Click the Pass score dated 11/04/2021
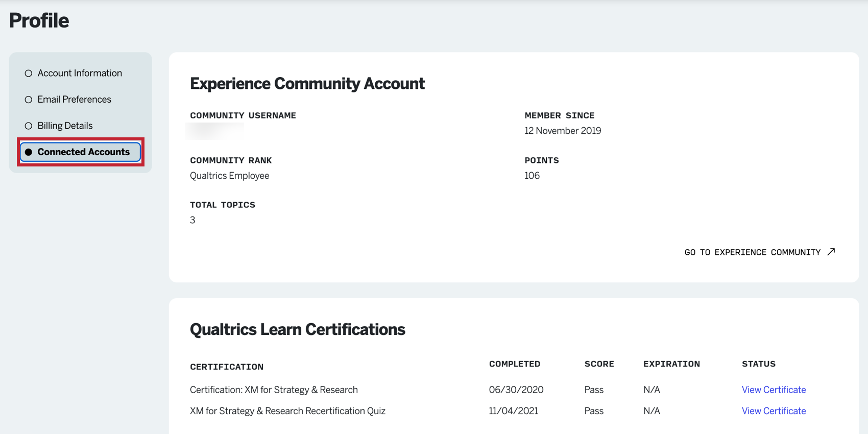The height and width of the screenshot is (434, 868). tap(594, 411)
